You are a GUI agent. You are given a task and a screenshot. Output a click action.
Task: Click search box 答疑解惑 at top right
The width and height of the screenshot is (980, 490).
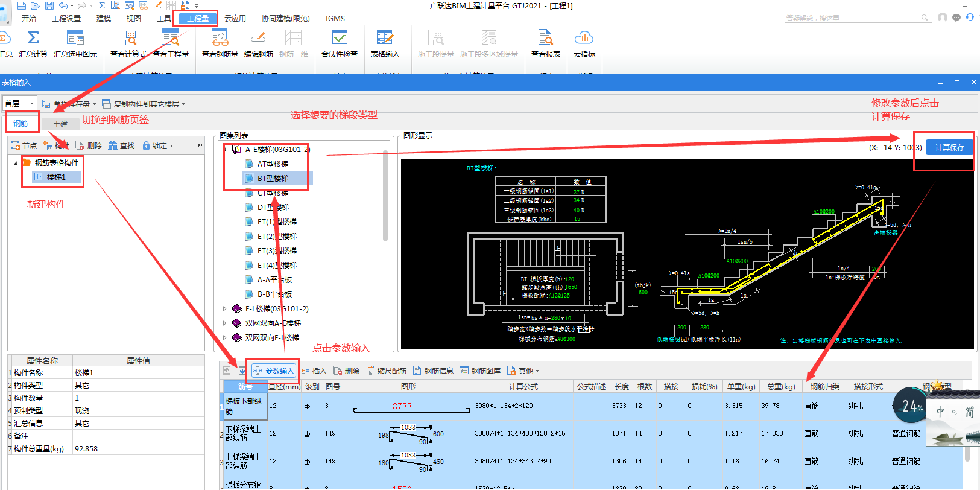click(x=857, y=17)
